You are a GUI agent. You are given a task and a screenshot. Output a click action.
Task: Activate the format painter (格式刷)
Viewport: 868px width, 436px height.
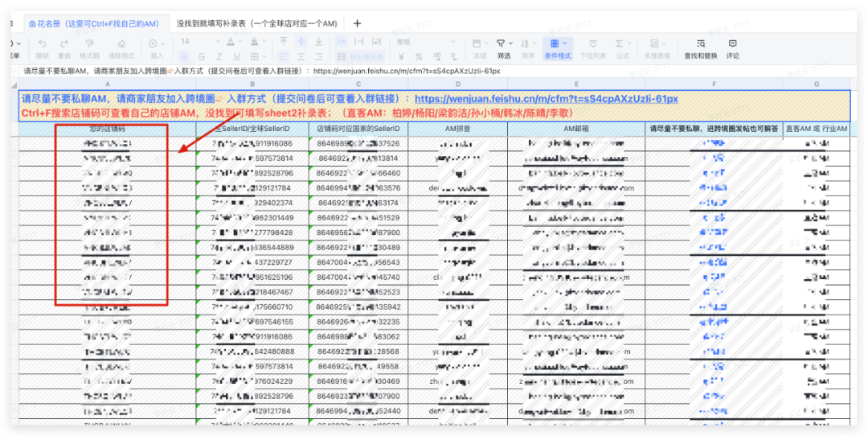click(89, 48)
